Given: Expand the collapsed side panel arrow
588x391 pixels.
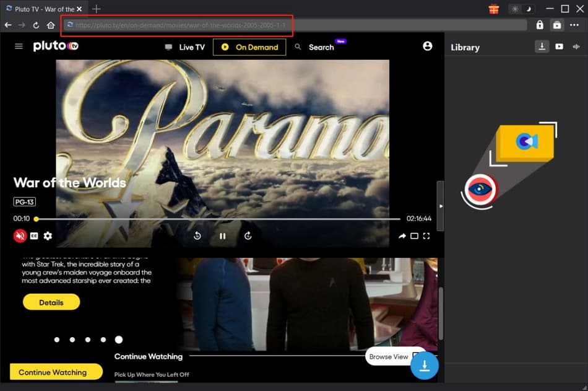Looking at the screenshot, I should click(441, 205).
